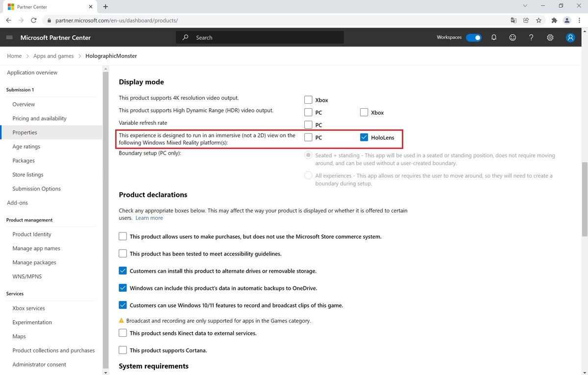Check Xbox for 4K resolution output
Viewport: 588px width, 375px height.
pyautogui.click(x=308, y=100)
